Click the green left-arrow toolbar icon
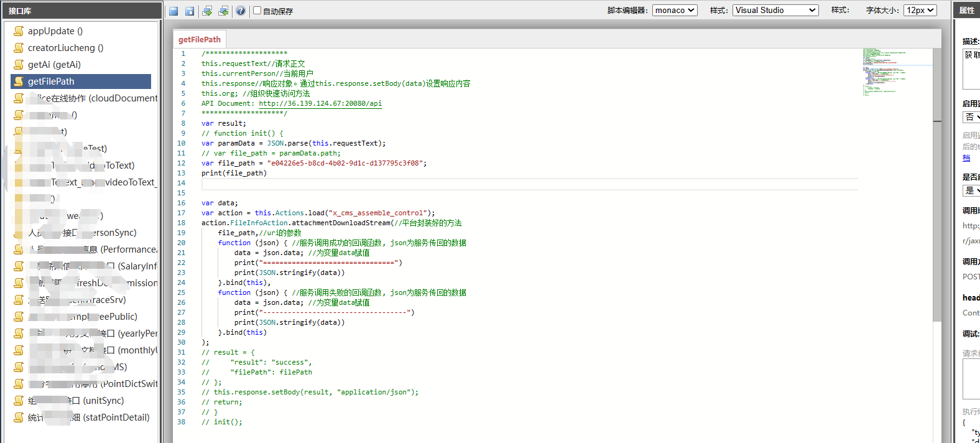The width and height of the screenshot is (980, 443). click(223, 11)
